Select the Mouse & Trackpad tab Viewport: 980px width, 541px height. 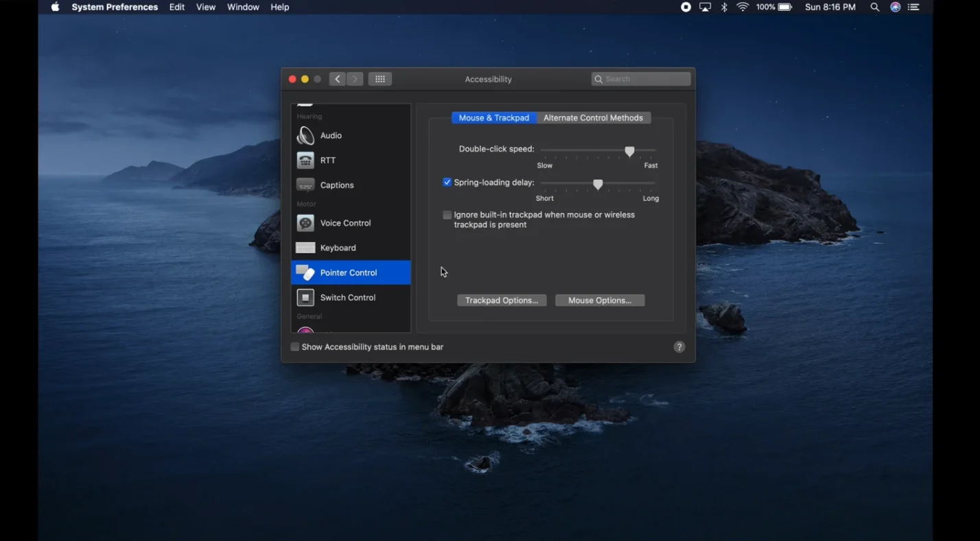tap(493, 117)
